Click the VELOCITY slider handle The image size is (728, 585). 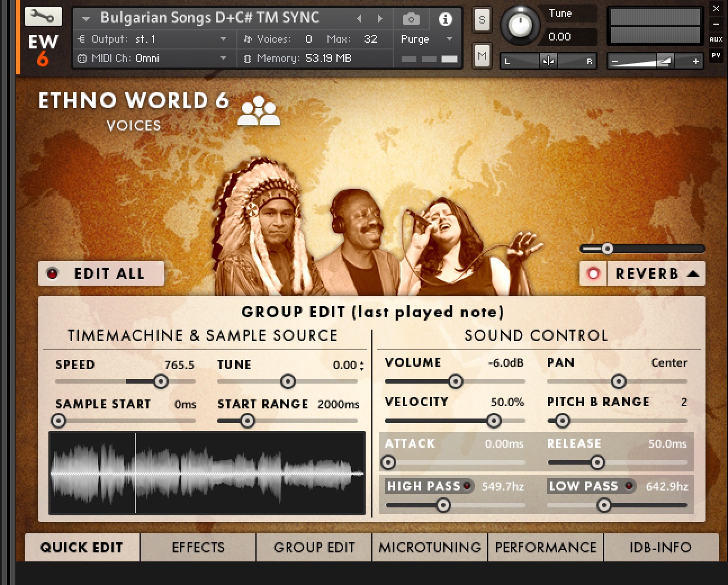click(494, 421)
